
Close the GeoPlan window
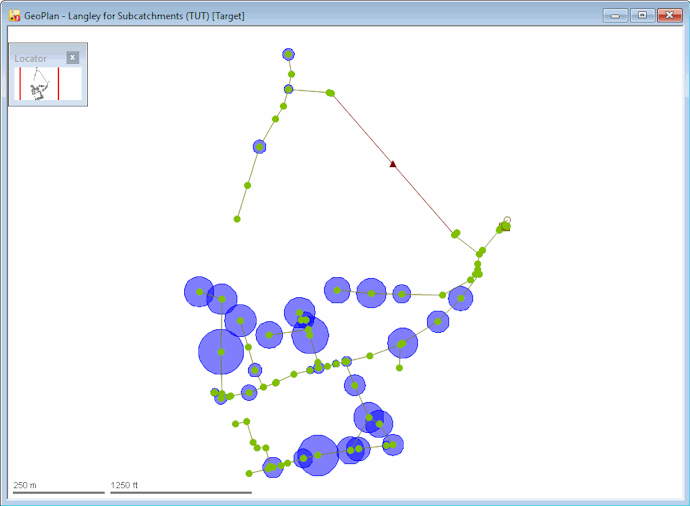[669, 15]
